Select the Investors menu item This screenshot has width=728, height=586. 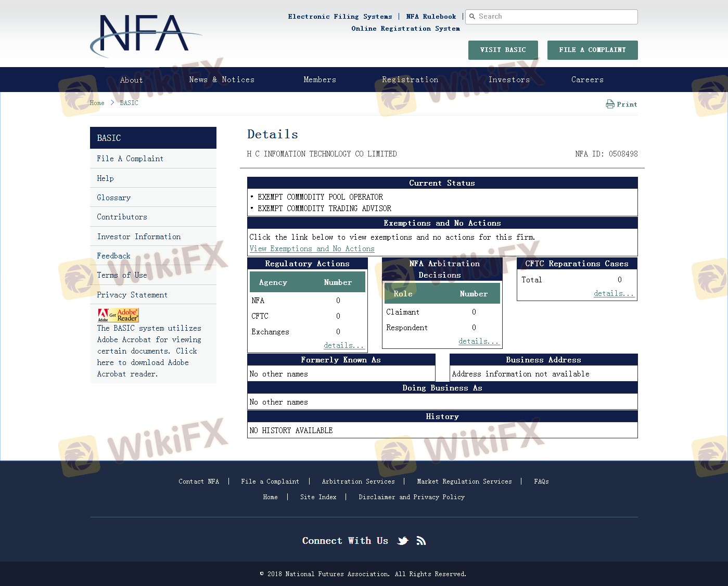[509, 80]
